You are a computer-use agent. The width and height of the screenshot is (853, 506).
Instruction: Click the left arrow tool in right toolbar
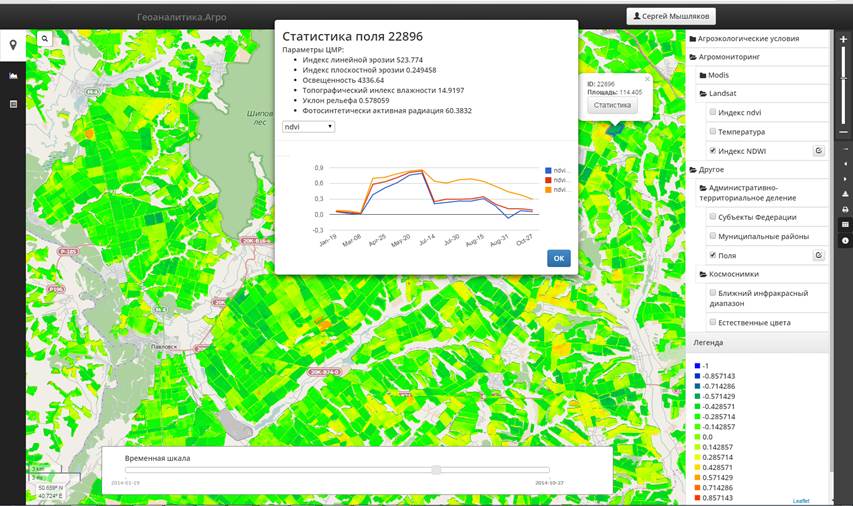[845, 164]
